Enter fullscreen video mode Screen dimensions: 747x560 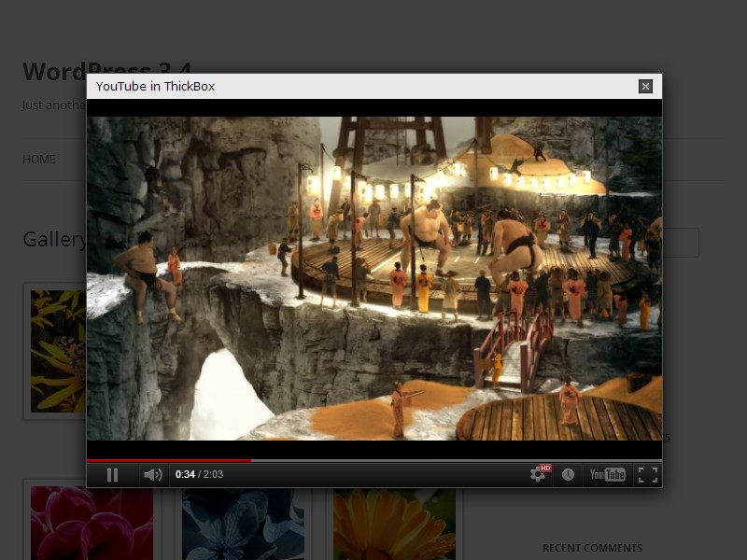(648, 475)
